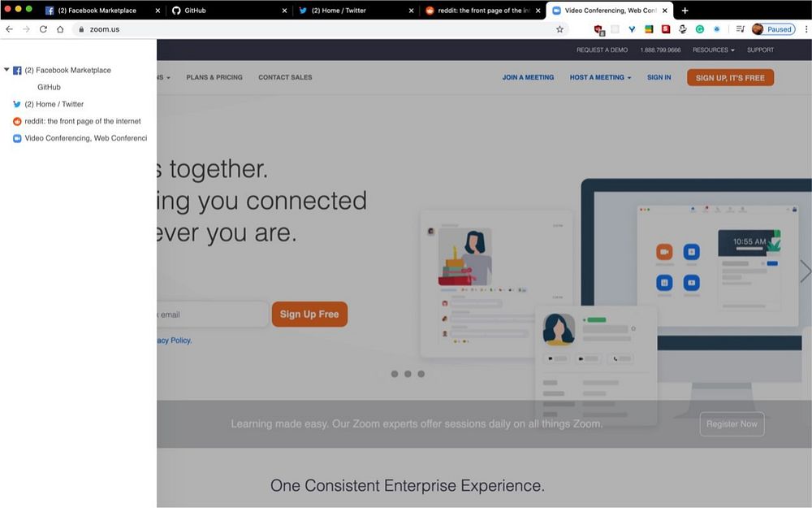
Task: Select first carousel dot
Action: click(x=395, y=374)
